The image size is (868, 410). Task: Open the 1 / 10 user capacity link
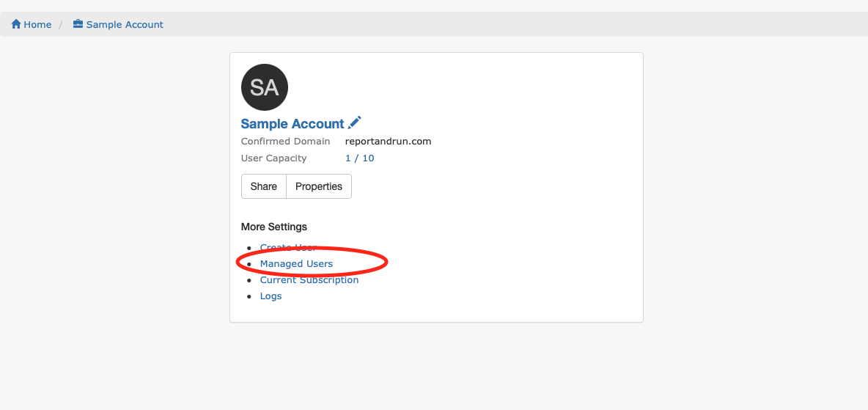click(360, 158)
